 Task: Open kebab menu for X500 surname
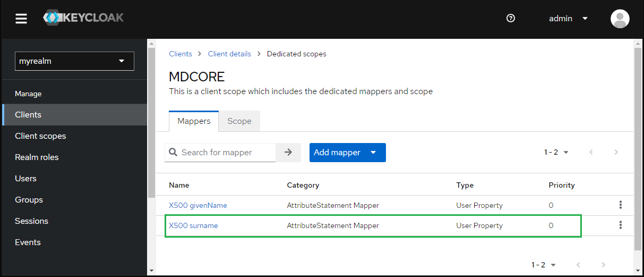click(620, 225)
